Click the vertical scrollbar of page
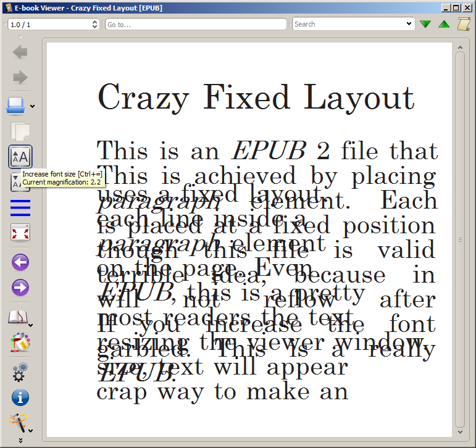This screenshot has height=448, width=476. pos(460,239)
